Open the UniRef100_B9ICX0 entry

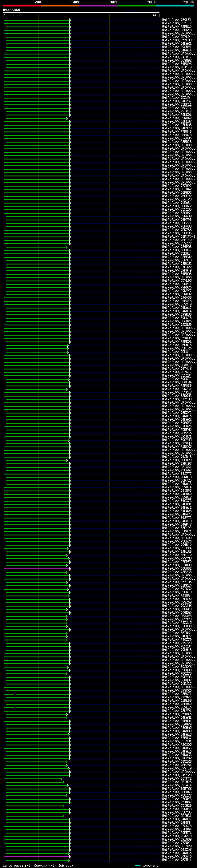(176, 589)
